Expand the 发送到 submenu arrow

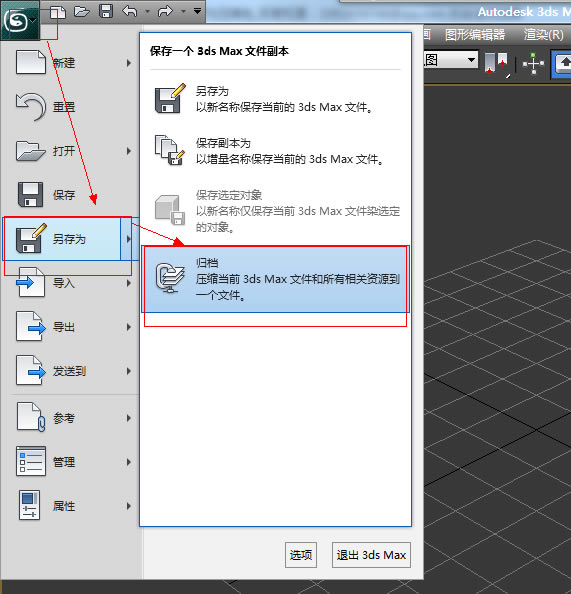(x=129, y=371)
